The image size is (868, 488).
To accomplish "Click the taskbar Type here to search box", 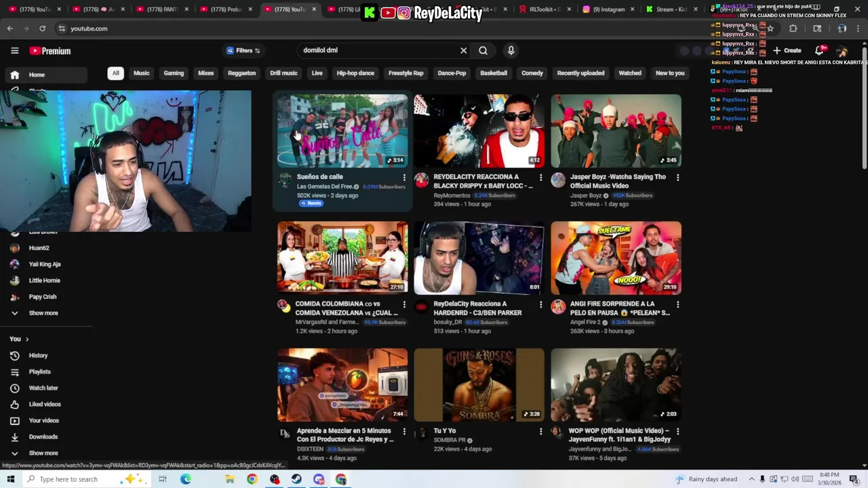I will pos(85,479).
